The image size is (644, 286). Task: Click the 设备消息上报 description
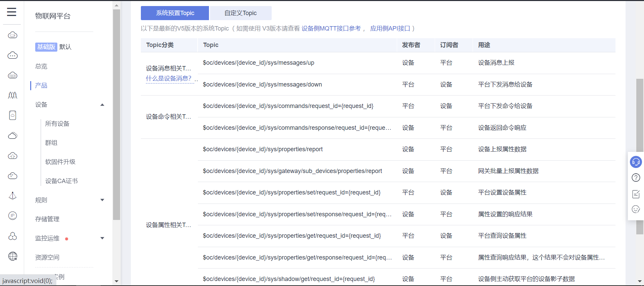[x=496, y=63]
